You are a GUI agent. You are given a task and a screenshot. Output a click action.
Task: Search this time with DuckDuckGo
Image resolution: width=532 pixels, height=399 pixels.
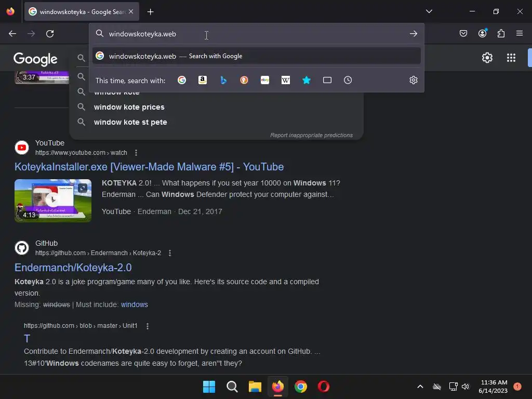click(244, 80)
